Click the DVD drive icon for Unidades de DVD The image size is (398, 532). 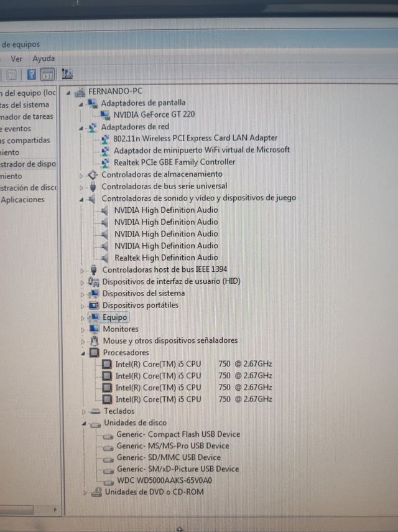(x=96, y=492)
